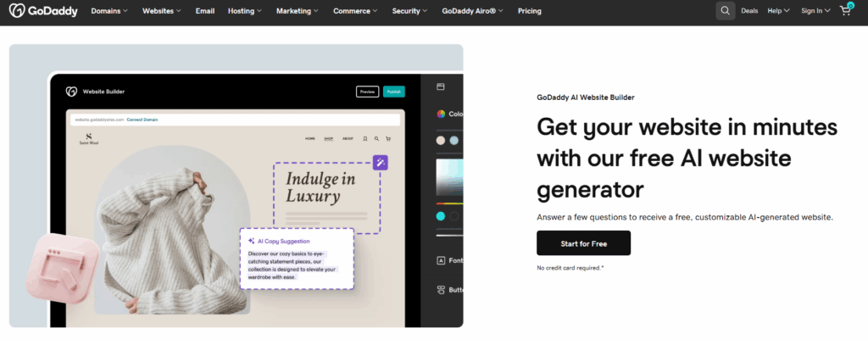Click the Connect Domain link
Image resolution: width=868 pixels, height=340 pixels.
(142, 120)
